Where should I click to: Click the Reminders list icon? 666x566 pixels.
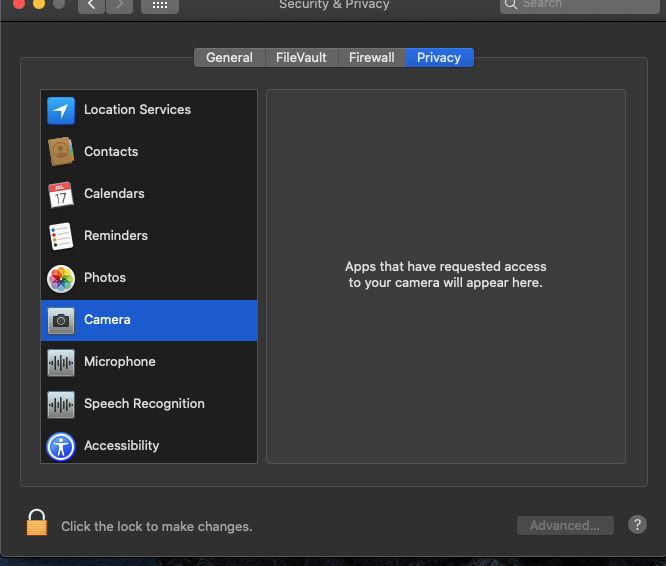click(61, 236)
